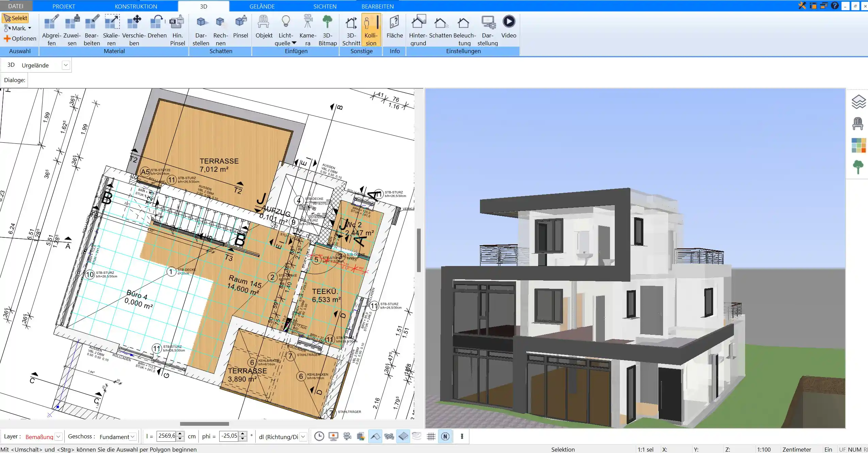
Task: Decrease the phi angle value stepper
Action: (x=243, y=439)
